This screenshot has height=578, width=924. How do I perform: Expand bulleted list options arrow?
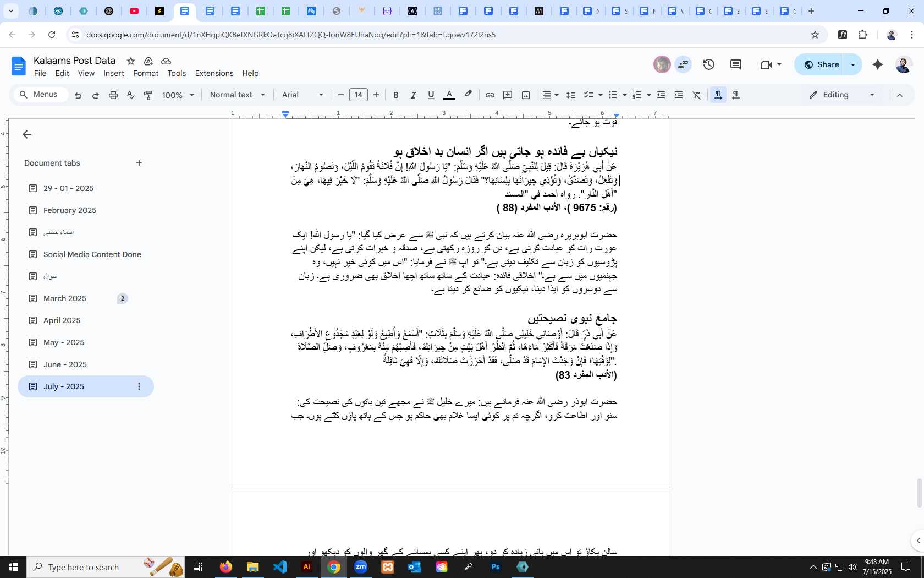pyautogui.click(x=624, y=95)
